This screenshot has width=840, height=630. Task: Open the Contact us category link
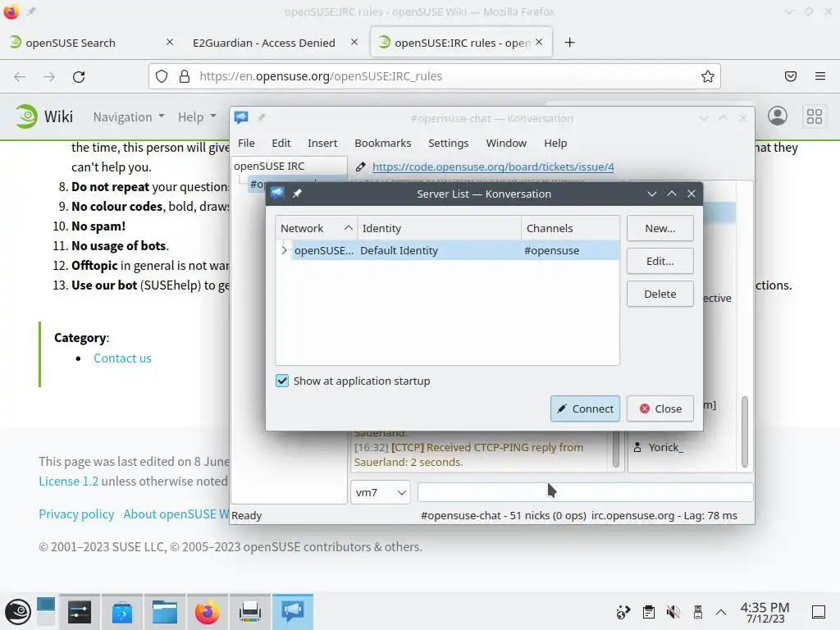click(122, 358)
